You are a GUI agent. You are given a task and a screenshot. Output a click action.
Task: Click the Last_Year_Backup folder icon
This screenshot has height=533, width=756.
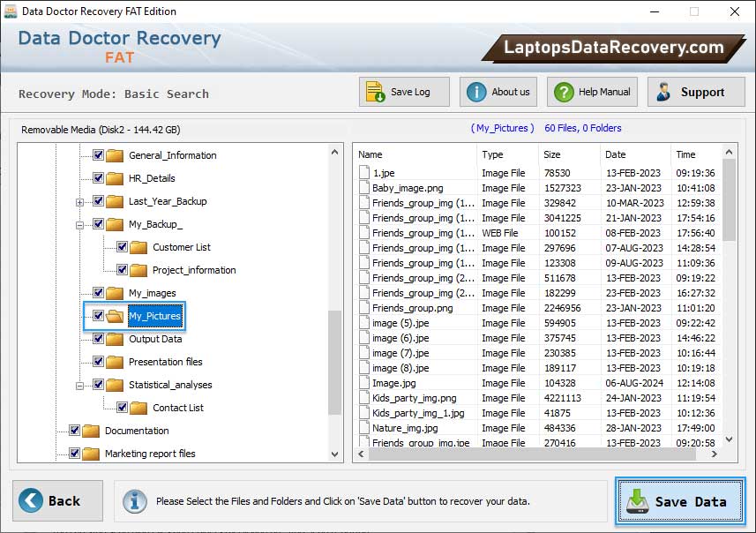(115, 201)
